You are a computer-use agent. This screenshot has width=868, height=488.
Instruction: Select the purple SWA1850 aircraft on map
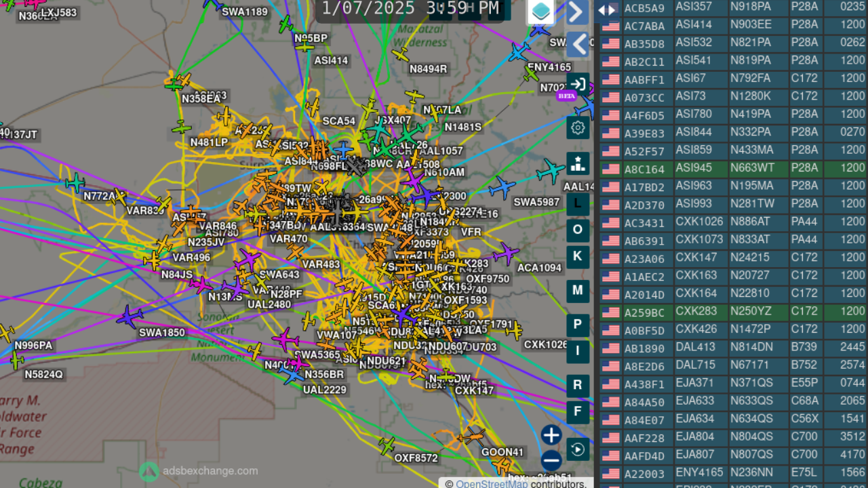pos(130,317)
